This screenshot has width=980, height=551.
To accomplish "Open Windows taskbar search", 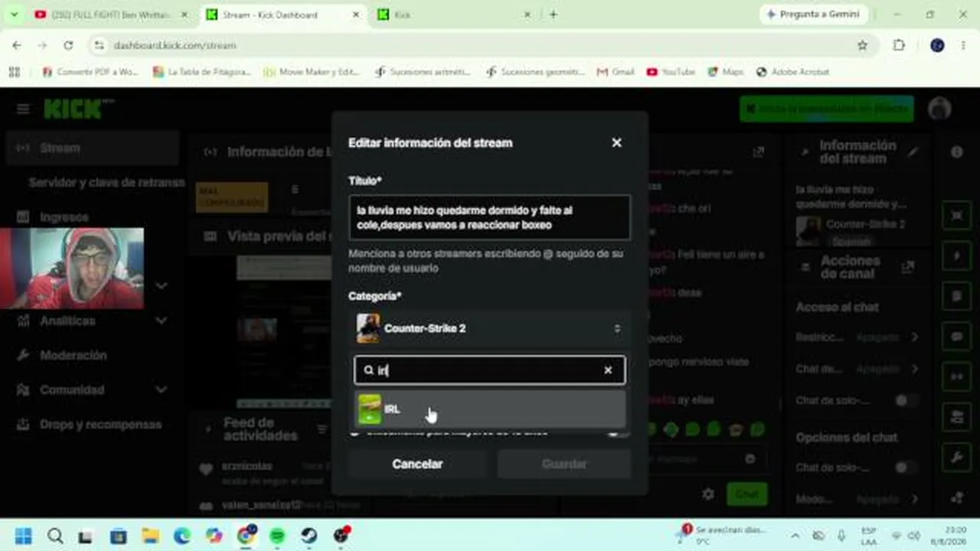I will [55, 536].
